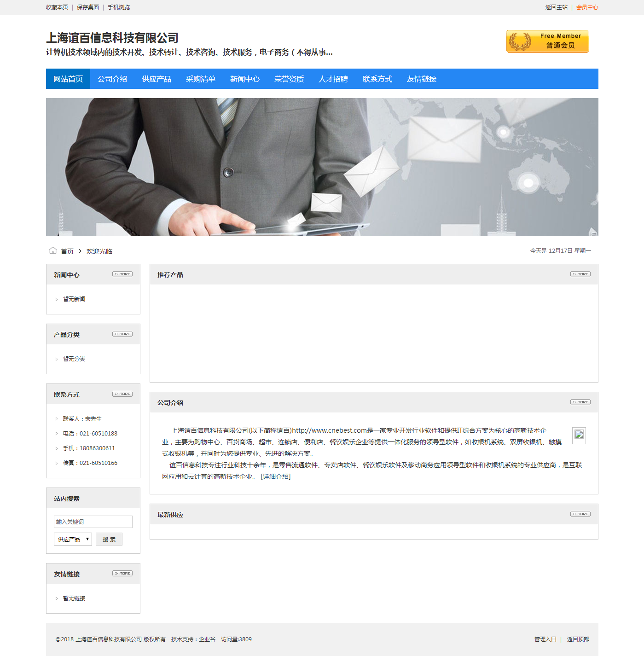The image size is (644, 656).
Task: Open MORE in 最新供应 panel
Action: pos(580,514)
